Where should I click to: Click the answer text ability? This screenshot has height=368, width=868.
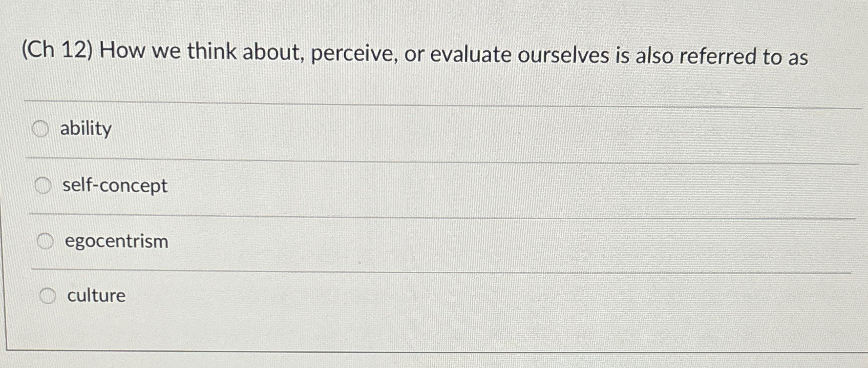pos(85,129)
